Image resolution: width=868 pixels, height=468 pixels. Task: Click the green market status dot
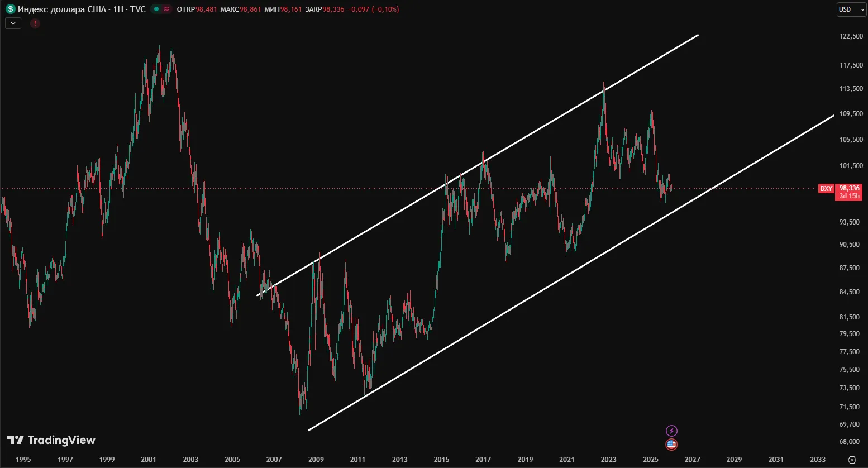(156, 9)
